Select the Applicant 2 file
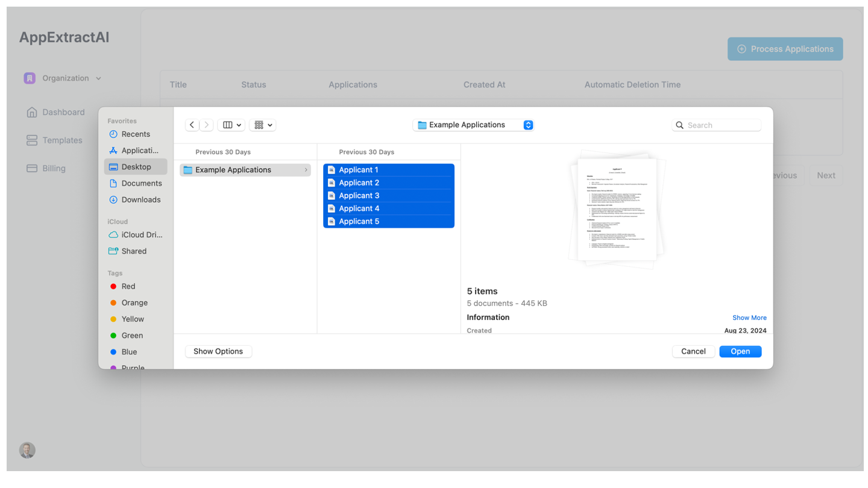 (x=389, y=183)
